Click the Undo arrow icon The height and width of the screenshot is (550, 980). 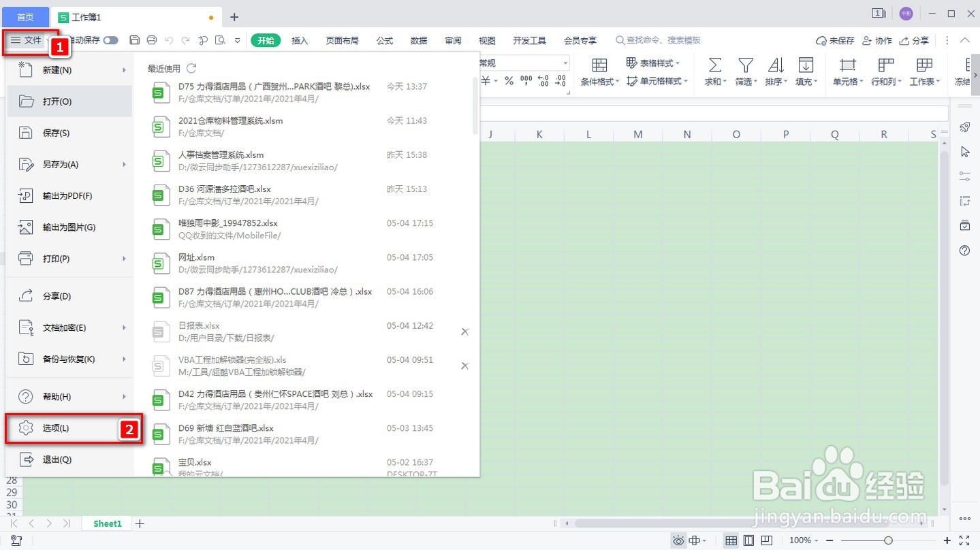point(168,40)
